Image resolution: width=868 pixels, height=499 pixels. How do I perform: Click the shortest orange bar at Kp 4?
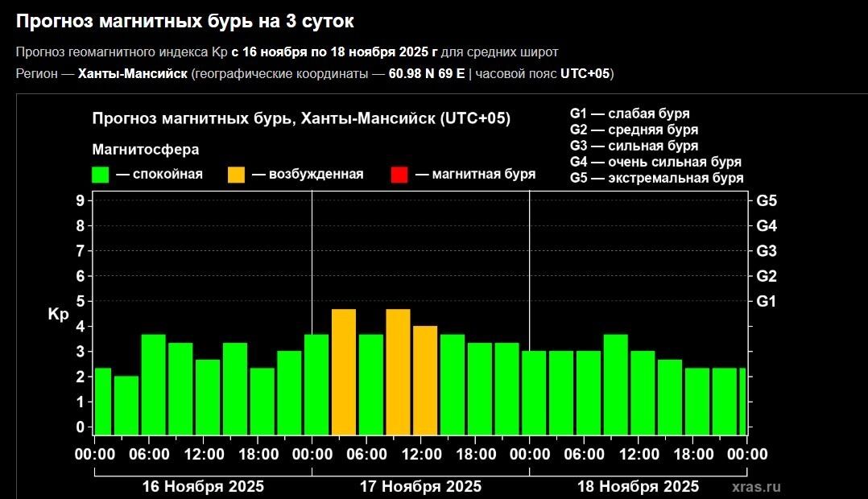pos(425,380)
